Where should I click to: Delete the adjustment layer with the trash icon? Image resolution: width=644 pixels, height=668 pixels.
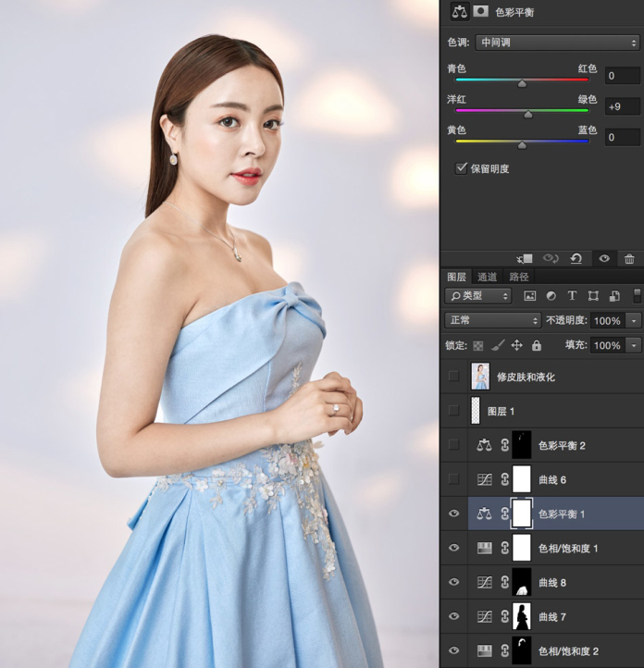629,258
